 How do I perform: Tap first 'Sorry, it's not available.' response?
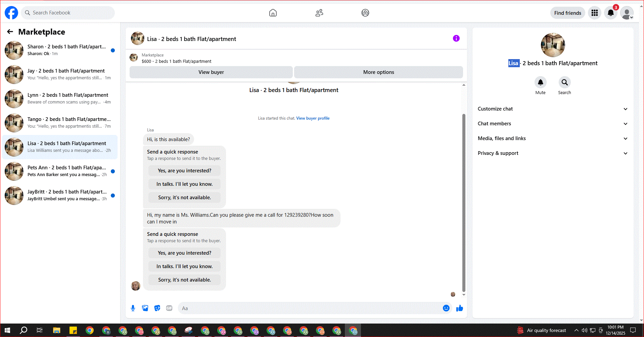coord(185,198)
